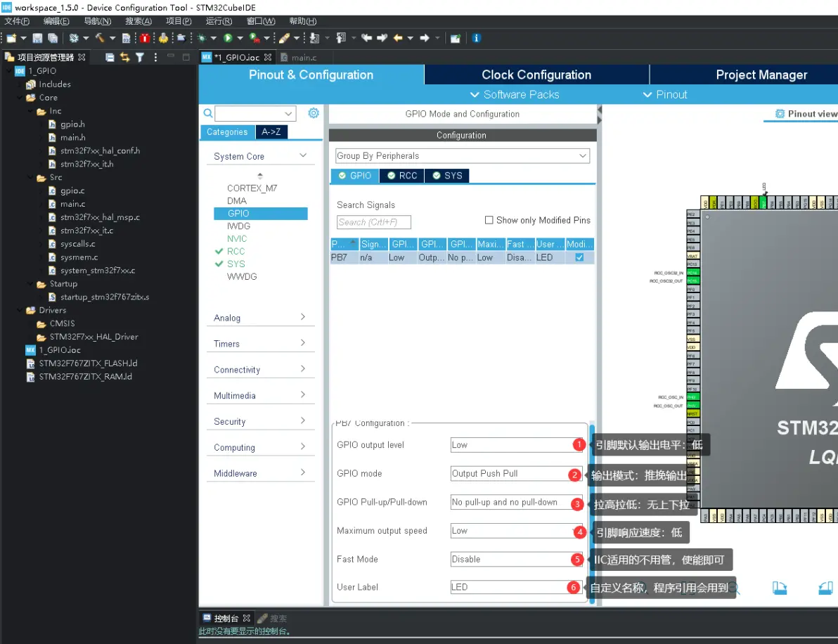Open the GPIO mode Output Push Pull dropdown
This screenshot has width=838, height=644.
tap(517, 474)
